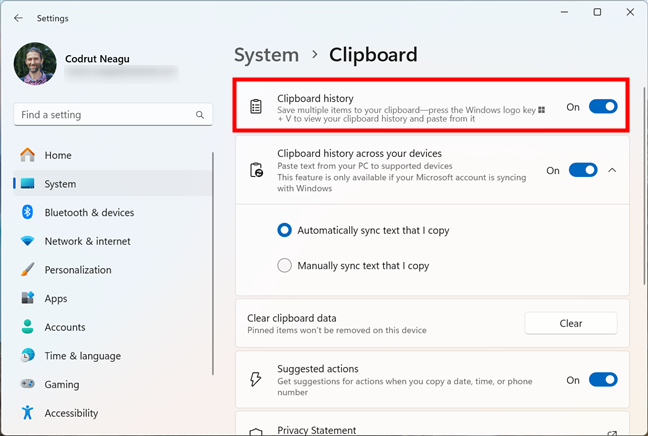
Task: Open Gaming settings label
Action: coord(62,384)
